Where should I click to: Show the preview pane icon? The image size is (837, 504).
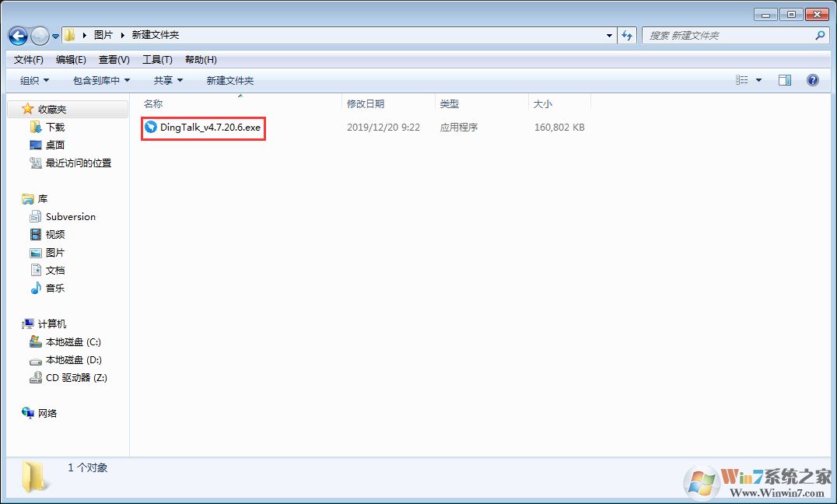[784, 79]
